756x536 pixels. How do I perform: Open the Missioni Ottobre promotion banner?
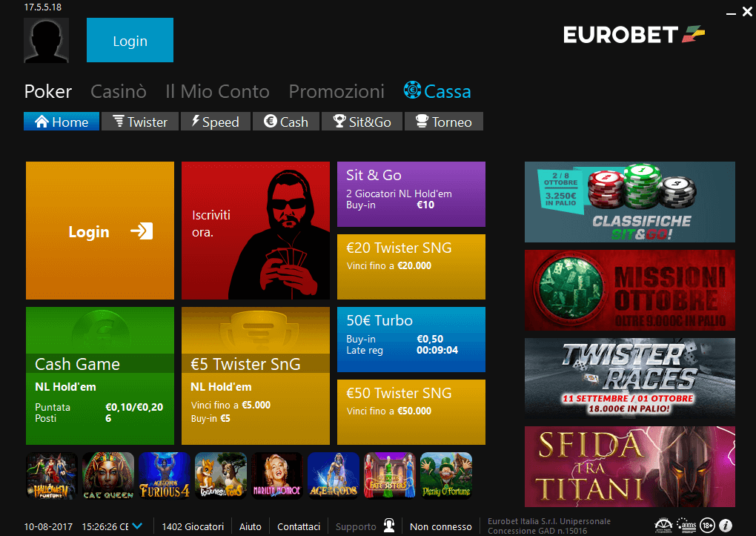(629, 290)
